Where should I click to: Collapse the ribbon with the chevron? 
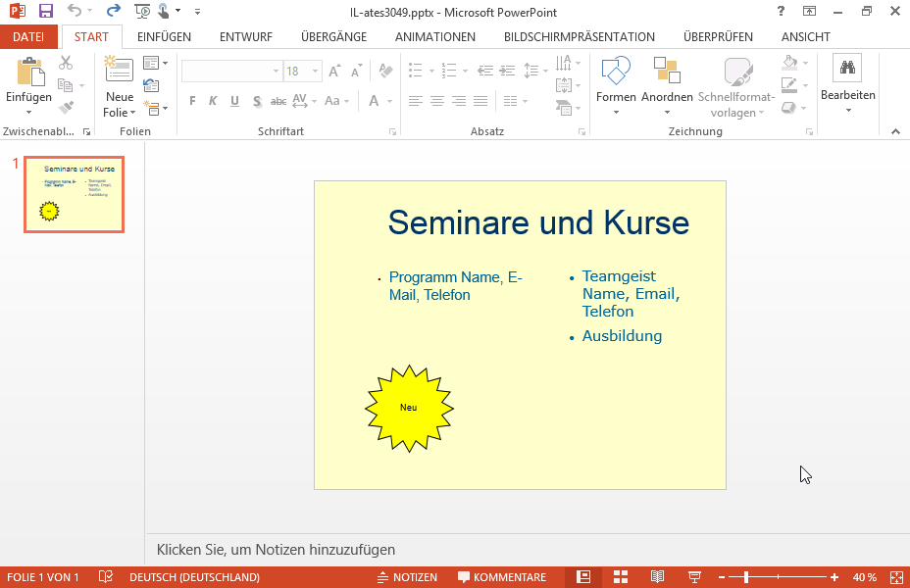(895, 131)
